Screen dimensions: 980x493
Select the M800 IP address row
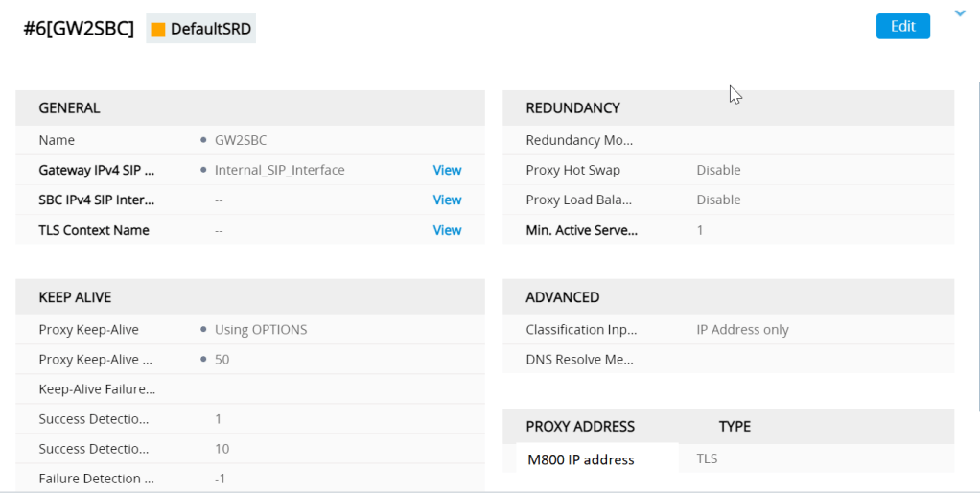point(581,459)
